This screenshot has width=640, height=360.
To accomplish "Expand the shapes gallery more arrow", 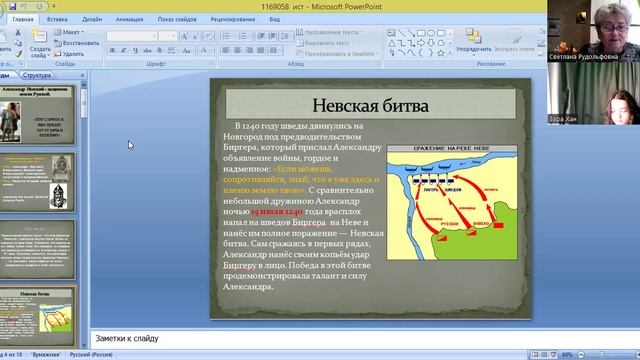I will [450, 53].
